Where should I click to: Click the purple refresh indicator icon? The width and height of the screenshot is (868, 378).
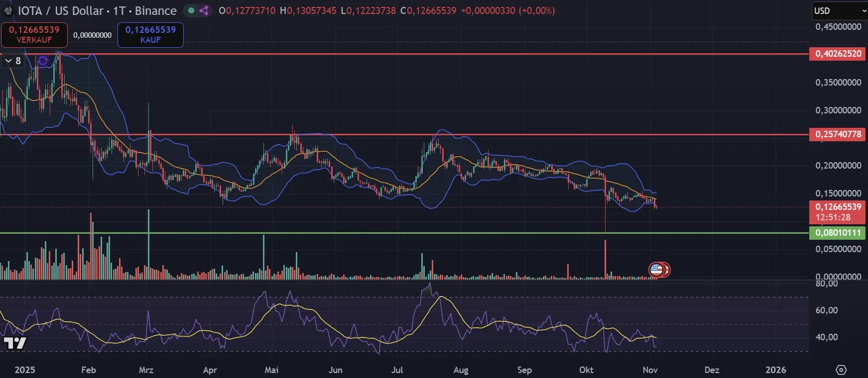point(43,61)
